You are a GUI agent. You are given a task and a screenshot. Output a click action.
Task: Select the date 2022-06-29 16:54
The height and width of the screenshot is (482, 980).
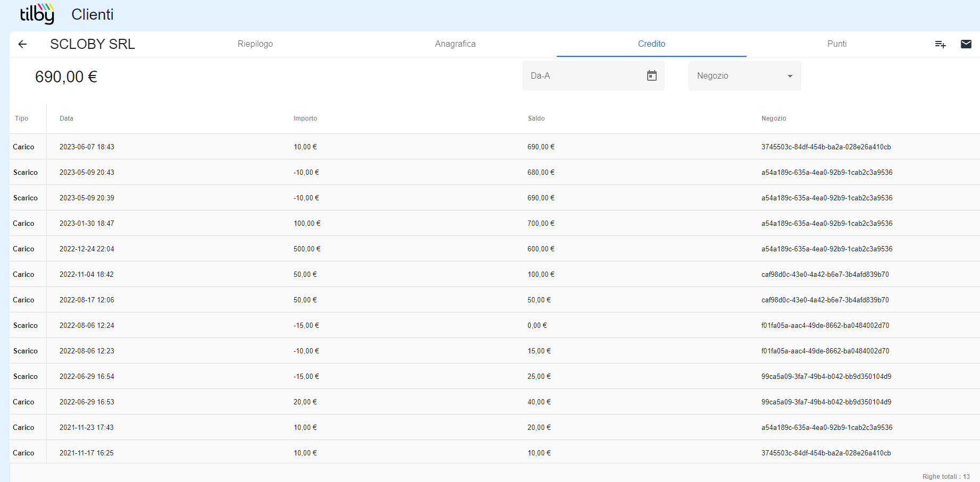87,377
